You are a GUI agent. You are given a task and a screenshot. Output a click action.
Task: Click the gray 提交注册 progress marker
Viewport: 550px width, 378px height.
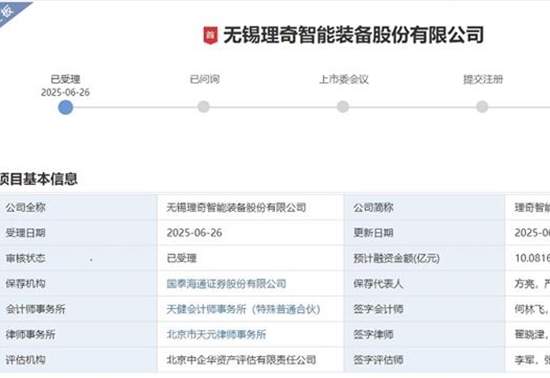tap(482, 107)
